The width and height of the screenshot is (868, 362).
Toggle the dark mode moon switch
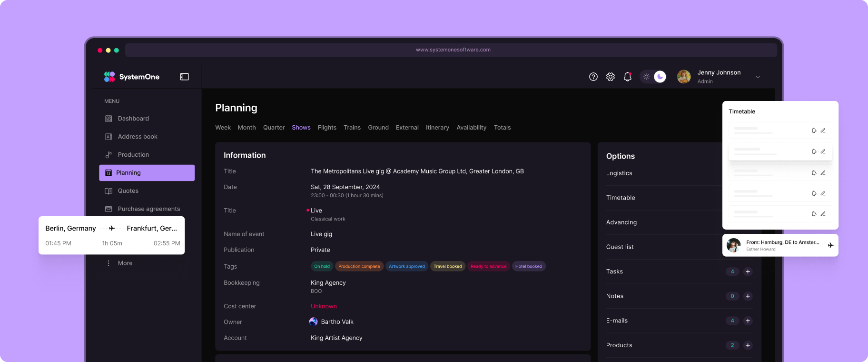(660, 77)
